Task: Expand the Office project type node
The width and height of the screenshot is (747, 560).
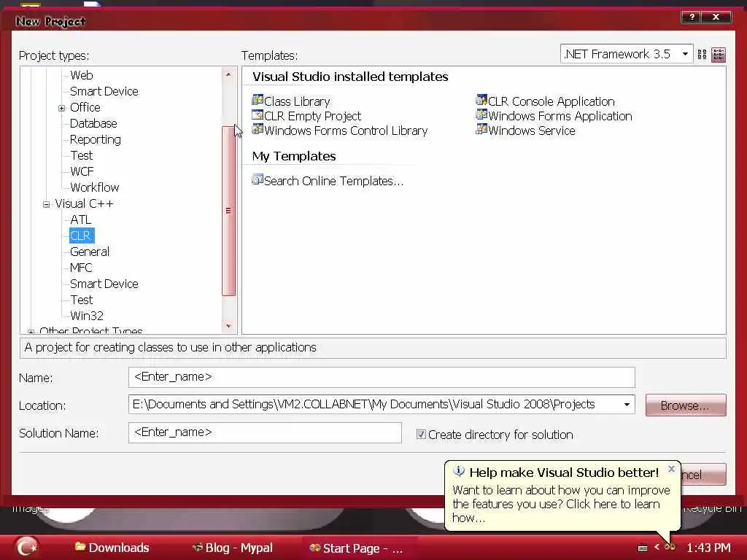Action: [x=61, y=108]
